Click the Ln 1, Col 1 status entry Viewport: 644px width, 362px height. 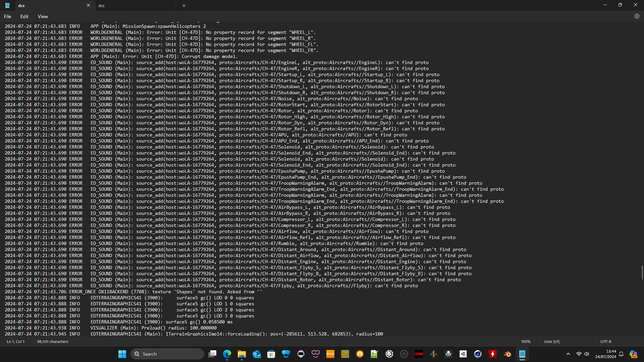(x=16, y=342)
